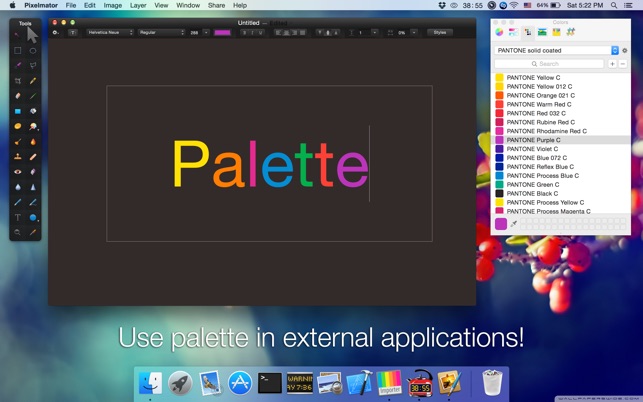Viewport: 643px width, 402px height.
Task: Justify the text alignment
Action: click(x=303, y=32)
